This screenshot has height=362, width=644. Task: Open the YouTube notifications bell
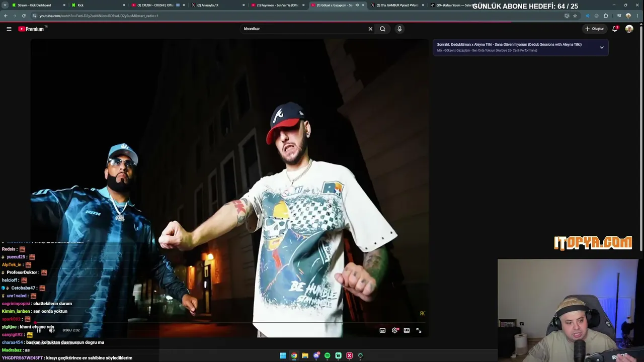point(615,29)
